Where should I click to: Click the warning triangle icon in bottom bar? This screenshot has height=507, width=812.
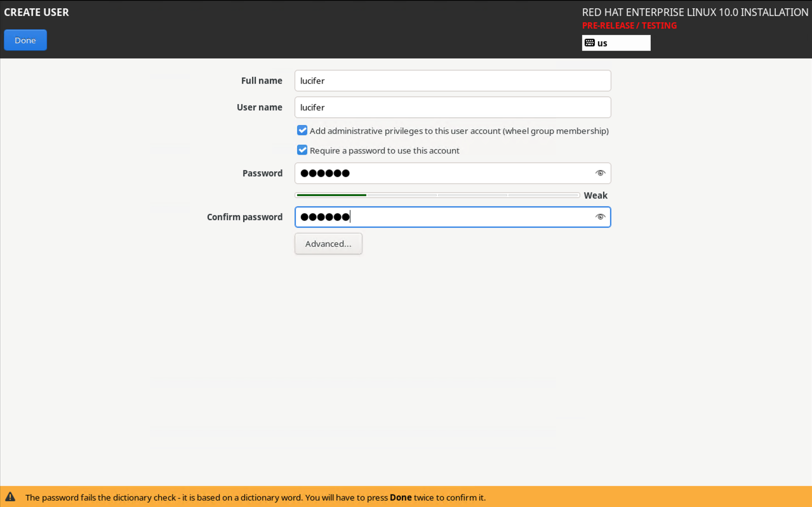pyautogui.click(x=10, y=497)
